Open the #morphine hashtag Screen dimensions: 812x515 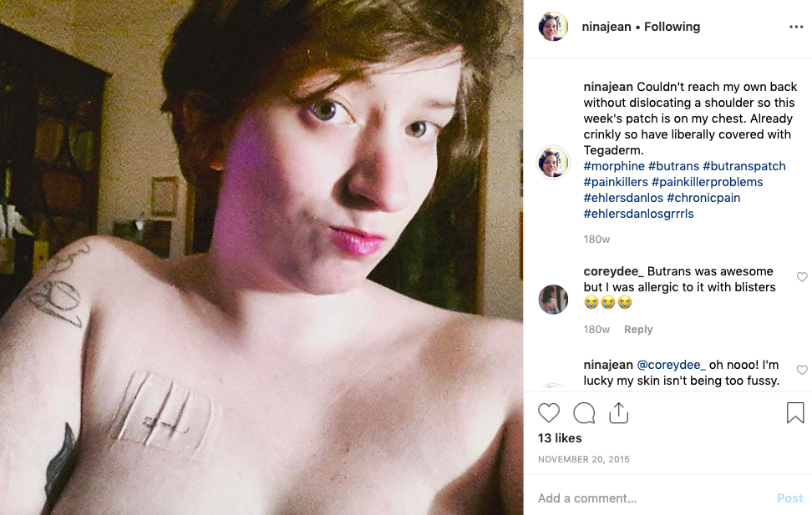(614, 166)
